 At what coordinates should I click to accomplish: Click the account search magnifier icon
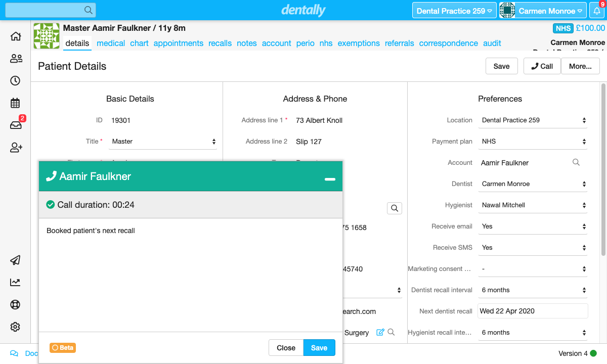point(576,162)
